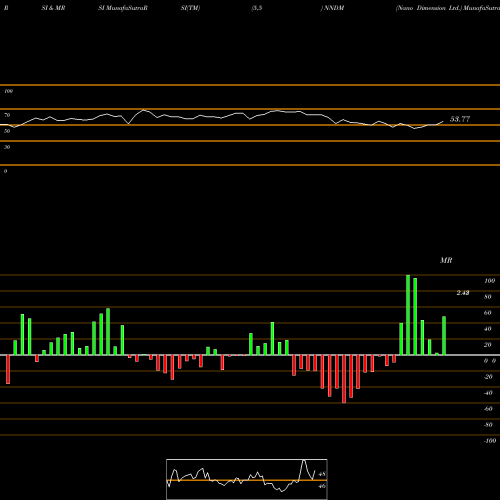Click the RSI value label 53.77

pos(460,119)
